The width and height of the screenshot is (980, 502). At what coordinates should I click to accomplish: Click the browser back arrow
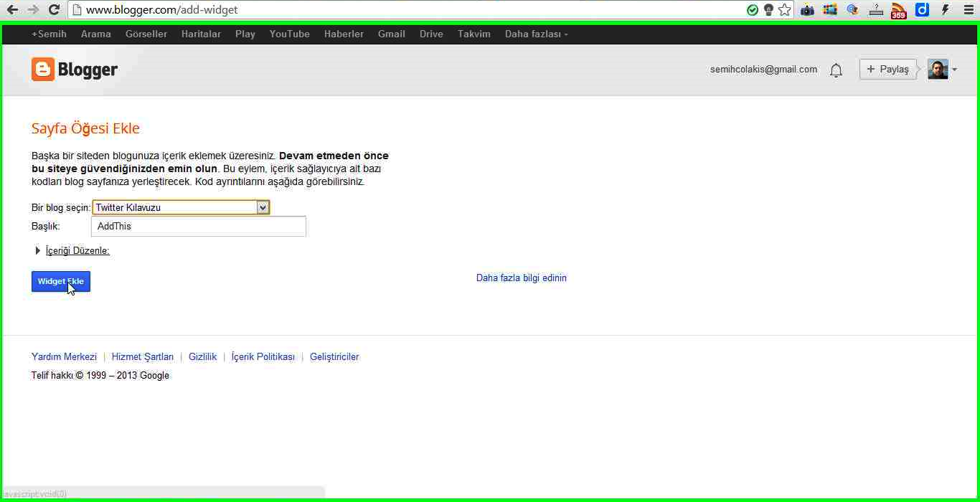[12, 10]
